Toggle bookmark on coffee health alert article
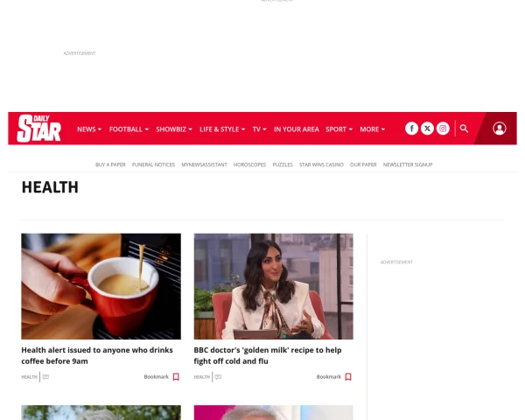 [162, 377]
